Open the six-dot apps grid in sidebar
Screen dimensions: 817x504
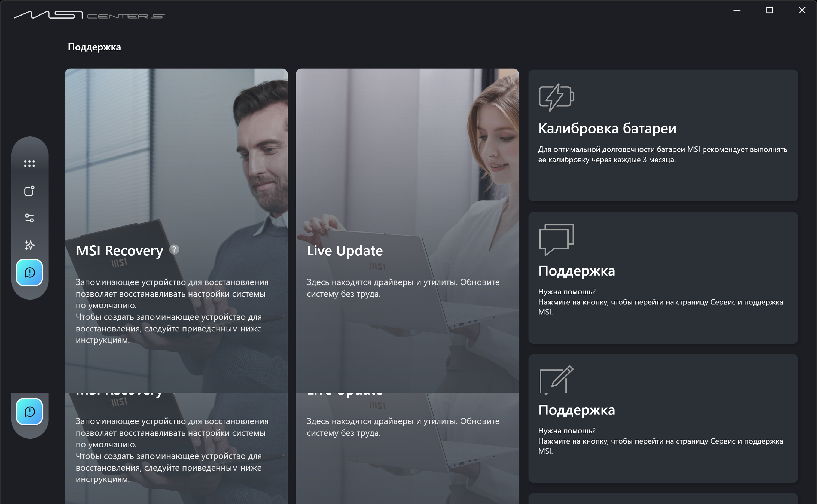pyautogui.click(x=29, y=164)
